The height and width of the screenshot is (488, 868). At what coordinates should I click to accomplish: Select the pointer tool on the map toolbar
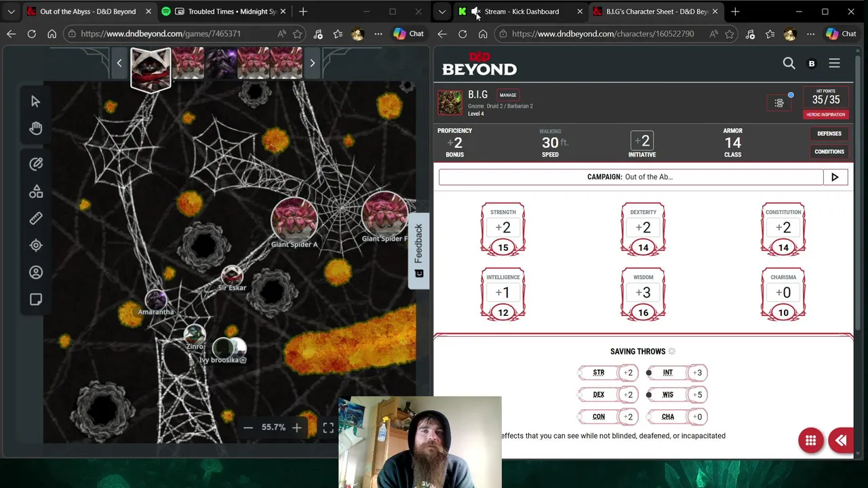[x=35, y=102]
